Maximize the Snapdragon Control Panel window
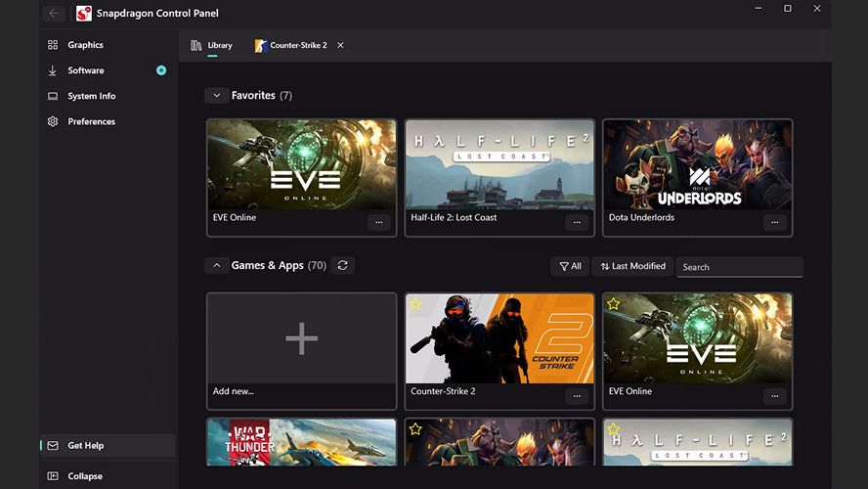 pyautogui.click(x=788, y=8)
